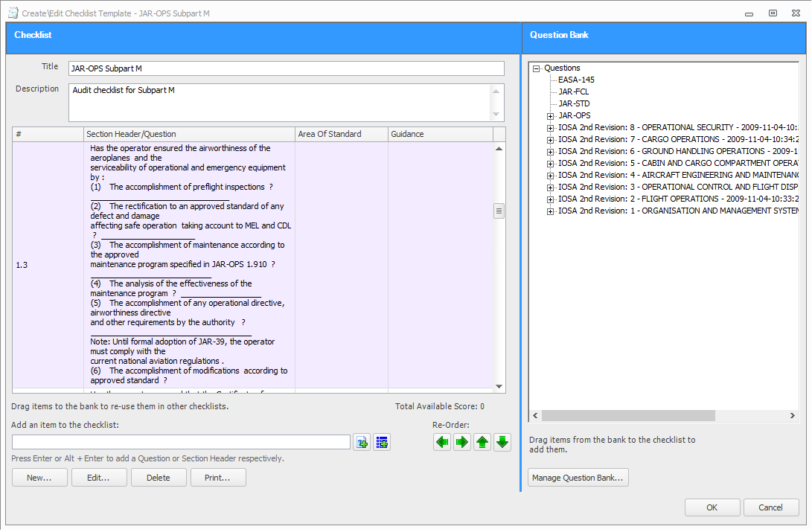The width and height of the screenshot is (812, 532).
Task: Click the window title bar app icon
Action: (x=13, y=13)
